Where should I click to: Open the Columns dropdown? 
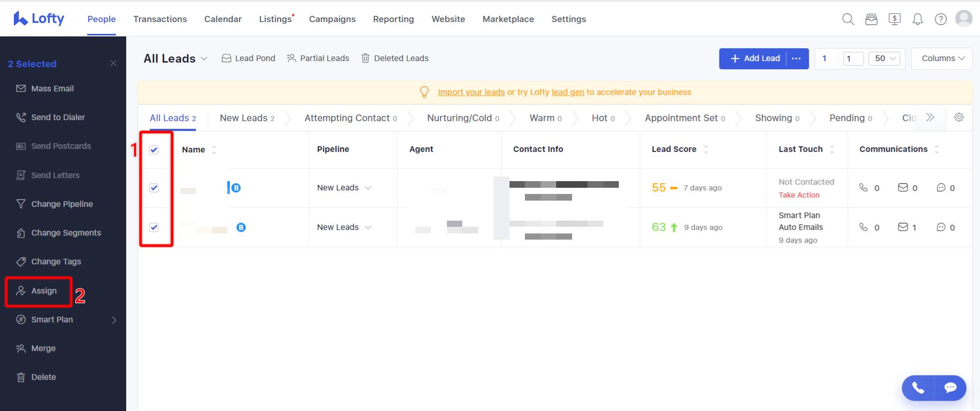point(943,58)
